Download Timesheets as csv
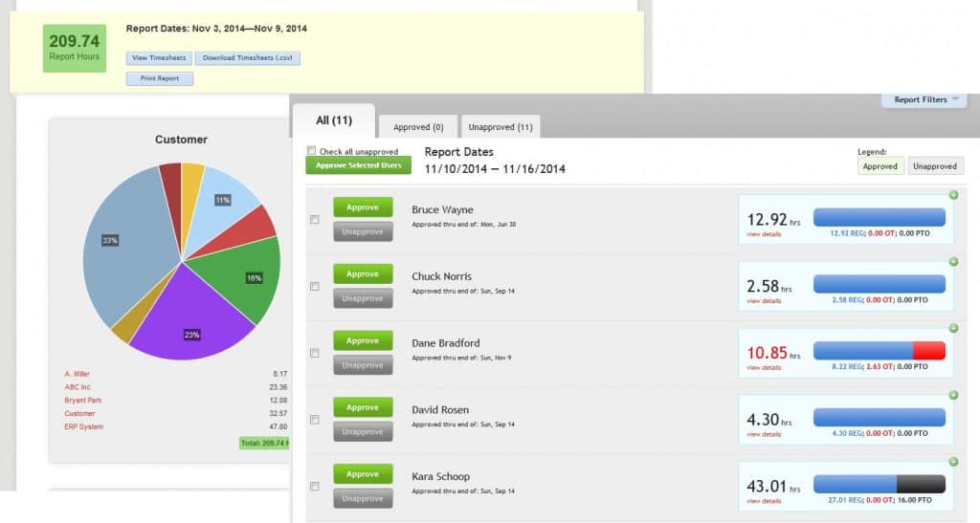Image resolution: width=980 pixels, height=523 pixels. tap(248, 58)
